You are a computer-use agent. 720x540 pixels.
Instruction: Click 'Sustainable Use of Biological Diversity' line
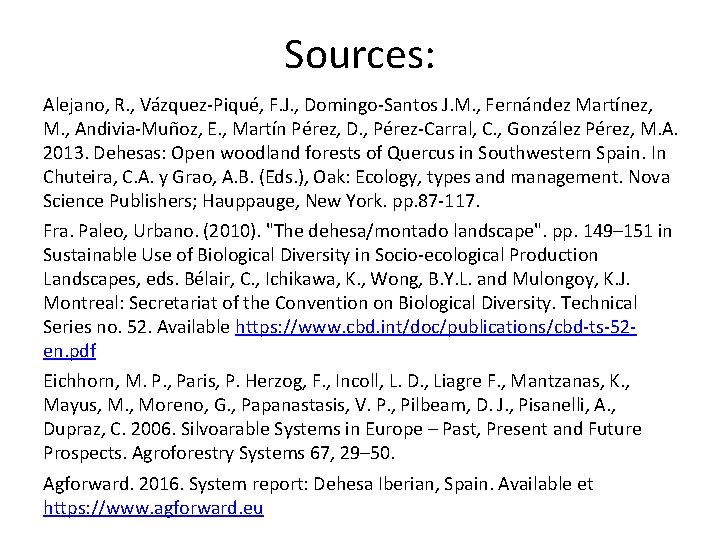coord(321,255)
